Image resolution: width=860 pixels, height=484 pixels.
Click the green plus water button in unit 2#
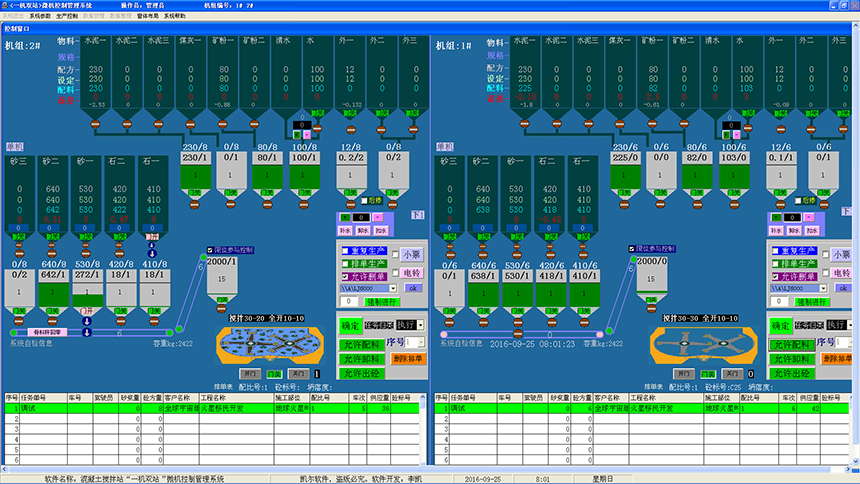(347, 216)
